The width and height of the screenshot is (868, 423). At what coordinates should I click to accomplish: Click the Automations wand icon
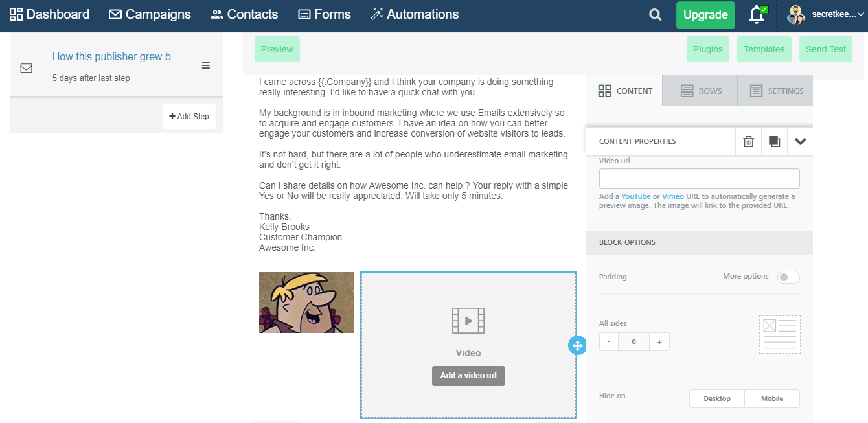pos(377,14)
